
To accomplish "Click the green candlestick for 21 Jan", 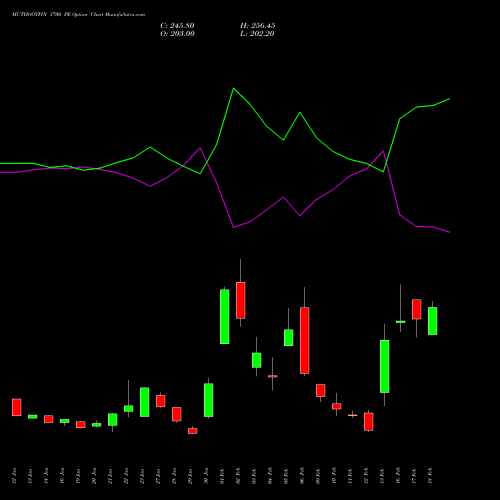I will [x=113, y=420].
